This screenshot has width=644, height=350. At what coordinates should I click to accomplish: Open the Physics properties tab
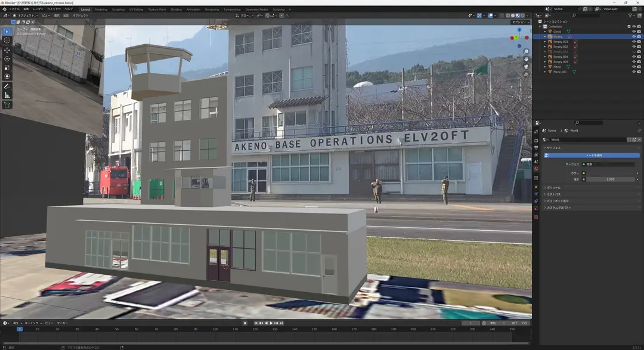click(x=536, y=194)
